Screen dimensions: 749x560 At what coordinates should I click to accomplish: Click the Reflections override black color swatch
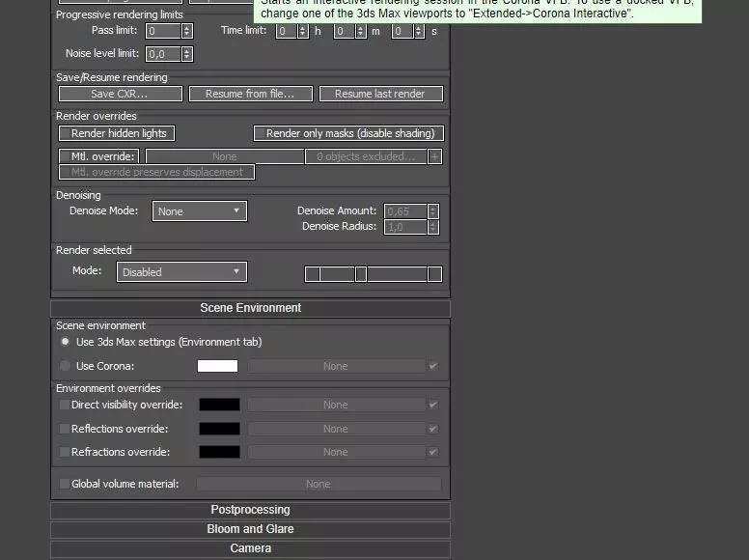[x=219, y=429]
